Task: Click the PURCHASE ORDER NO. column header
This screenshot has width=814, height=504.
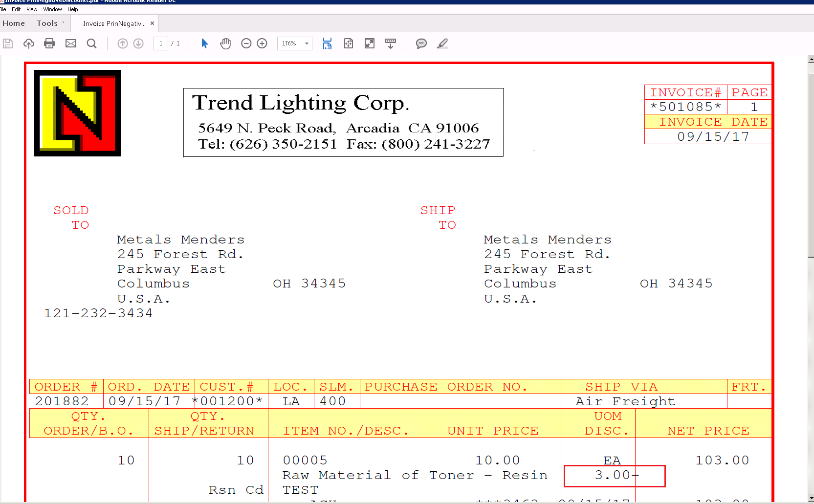Action: 446,387
